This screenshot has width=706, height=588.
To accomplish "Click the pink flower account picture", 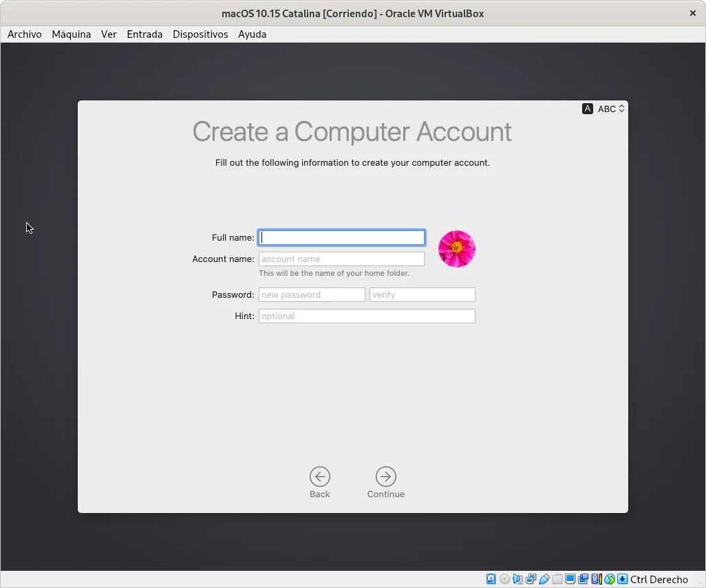I will click(457, 249).
